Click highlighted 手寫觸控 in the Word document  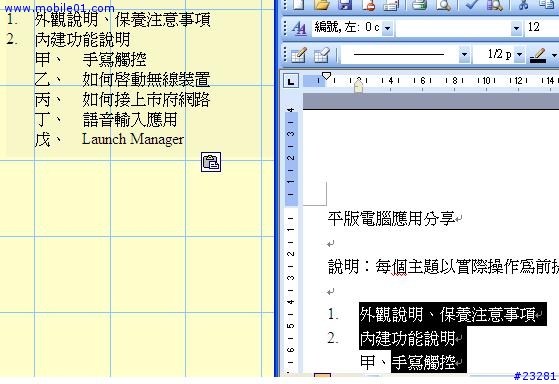coord(423,363)
